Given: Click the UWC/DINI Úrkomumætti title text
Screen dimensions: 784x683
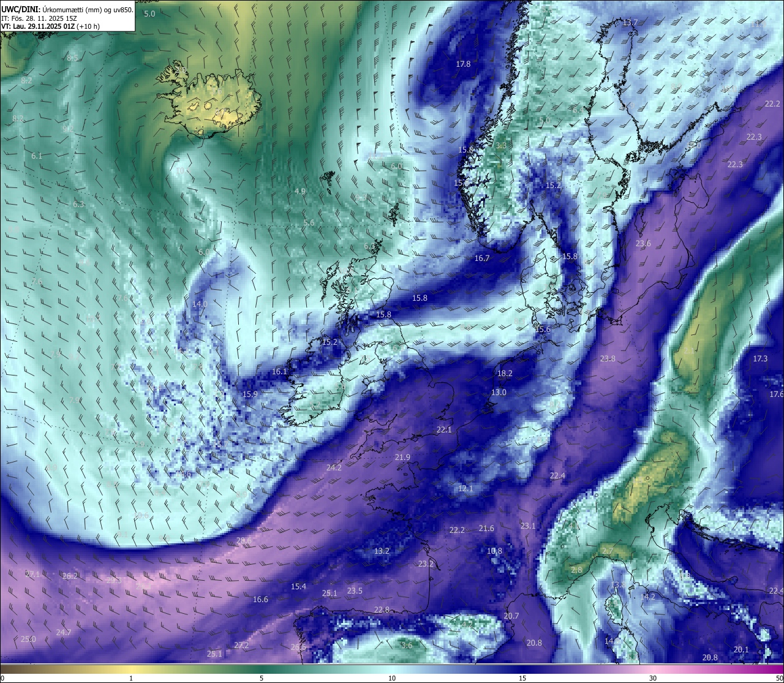Looking at the screenshot, I should [67, 9].
